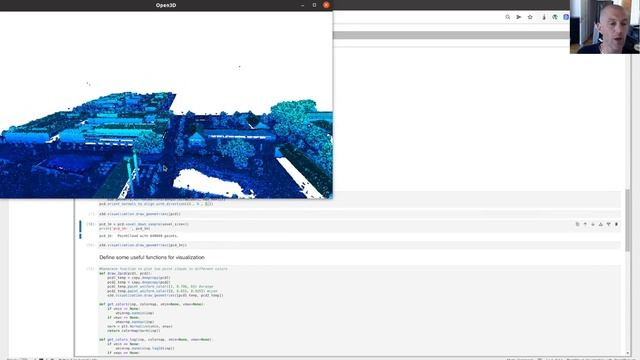Click the def get_colors_log function line

(x=156, y=340)
